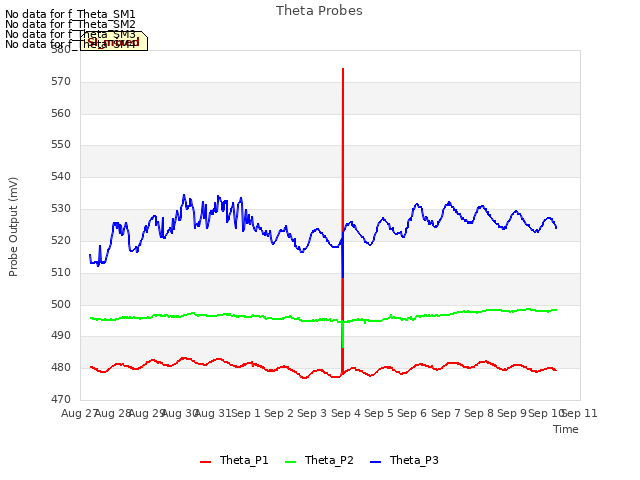Click the Time axis label

click(x=566, y=429)
